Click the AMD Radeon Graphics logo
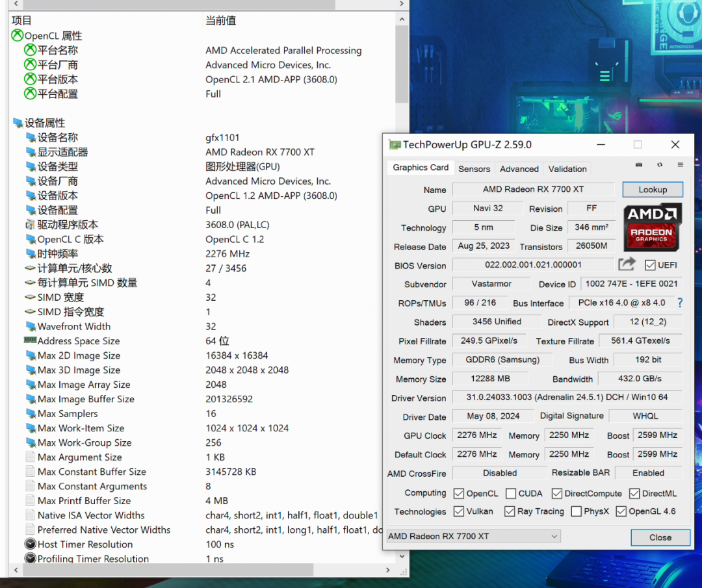The height and width of the screenshot is (588, 702). tap(653, 227)
